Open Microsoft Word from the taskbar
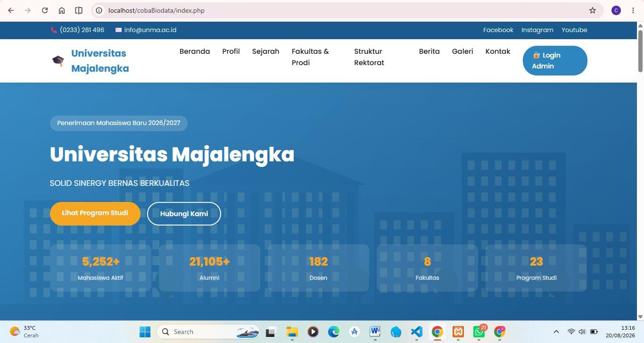Screen dimensions: 644x343 point(375,332)
